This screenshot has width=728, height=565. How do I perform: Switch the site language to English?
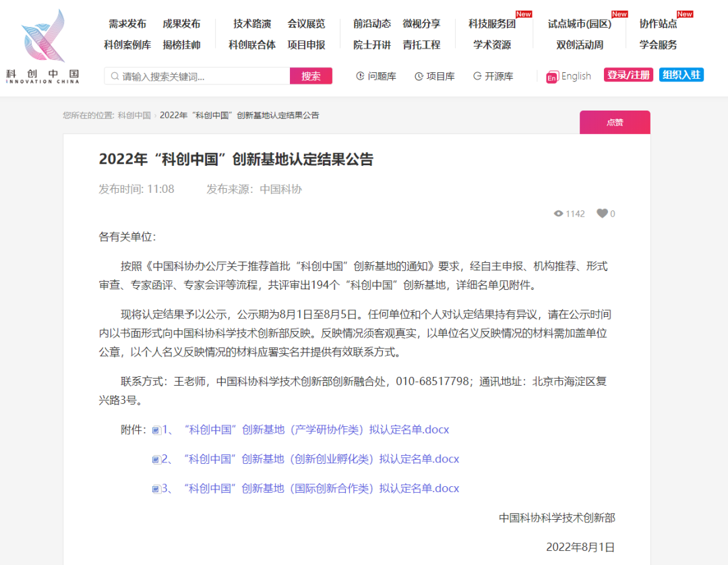(x=569, y=76)
